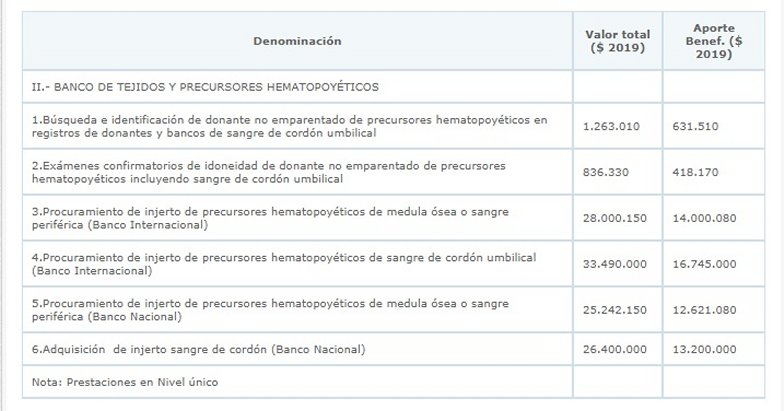Select the 25.242.150 value cell
The height and width of the screenshot is (411, 784).
(x=614, y=310)
